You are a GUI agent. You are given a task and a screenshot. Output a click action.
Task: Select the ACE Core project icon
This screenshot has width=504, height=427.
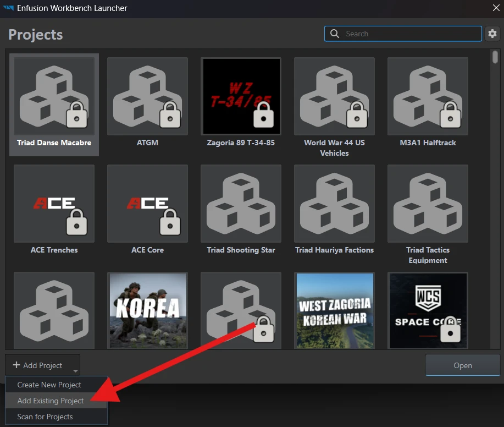click(147, 204)
